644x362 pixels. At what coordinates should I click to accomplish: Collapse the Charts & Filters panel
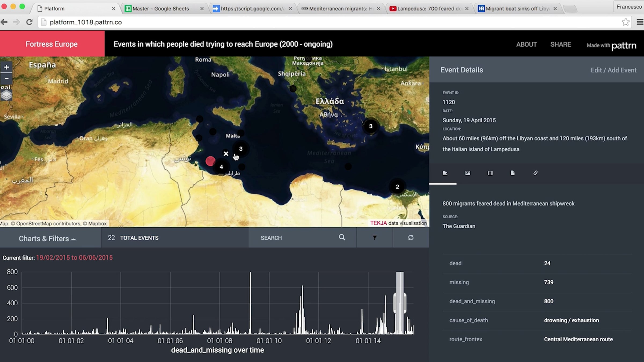coord(48,239)
